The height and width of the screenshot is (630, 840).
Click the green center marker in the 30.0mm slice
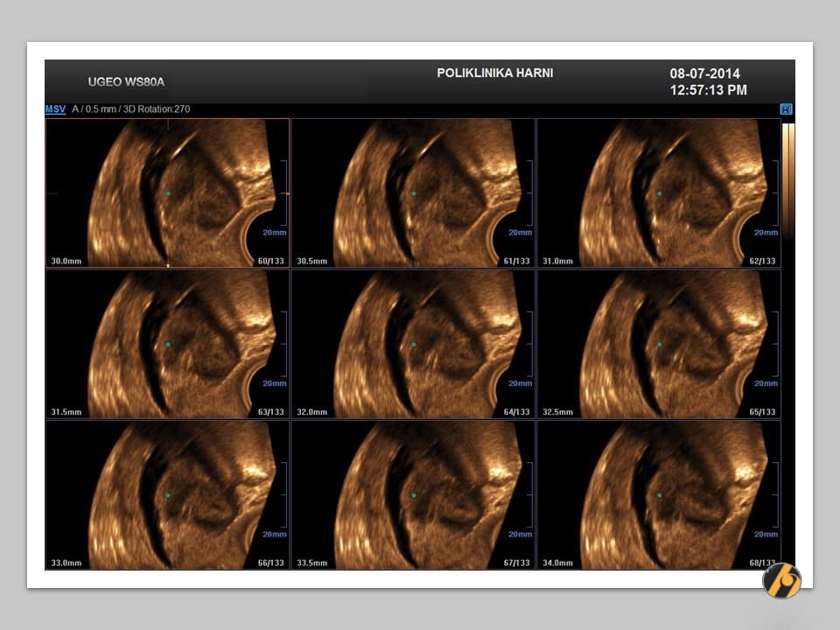[x=168, y=193]
